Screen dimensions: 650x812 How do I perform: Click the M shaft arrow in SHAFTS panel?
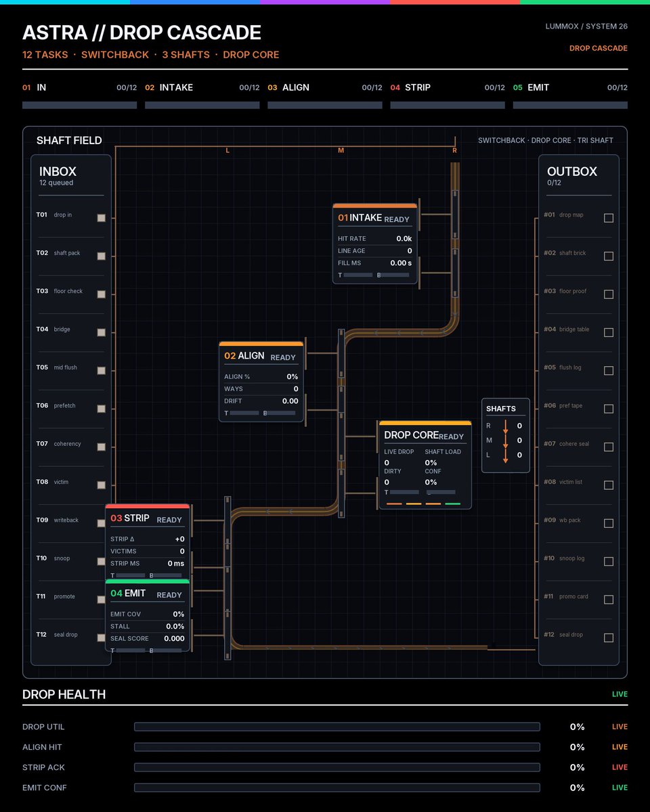tap(505, 441)
